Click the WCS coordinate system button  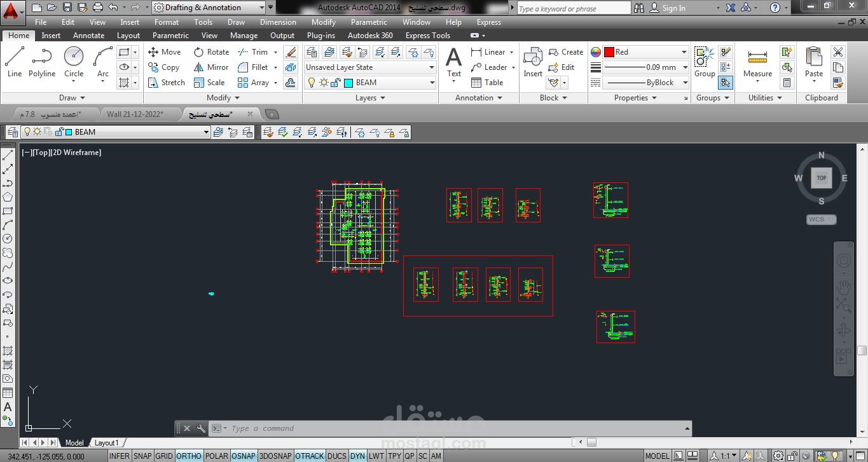tap(821, 219)
